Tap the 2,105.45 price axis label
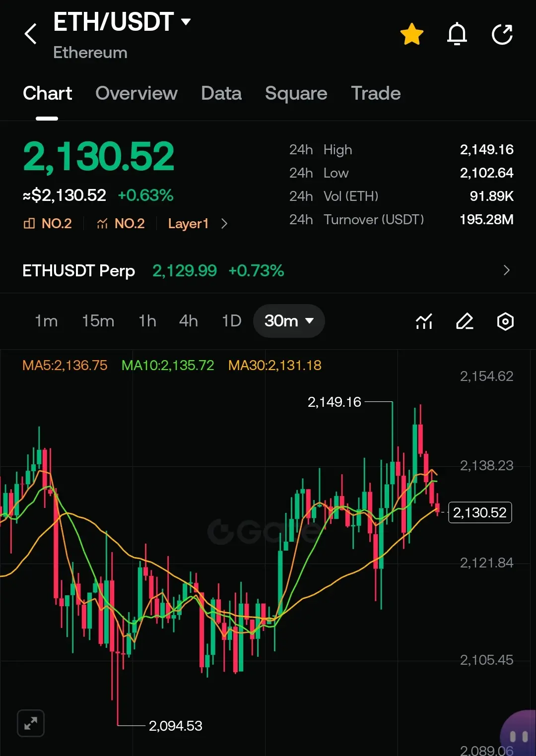Image resolution: width=536 pixels, height=756 pixels. tap(486, 660)
